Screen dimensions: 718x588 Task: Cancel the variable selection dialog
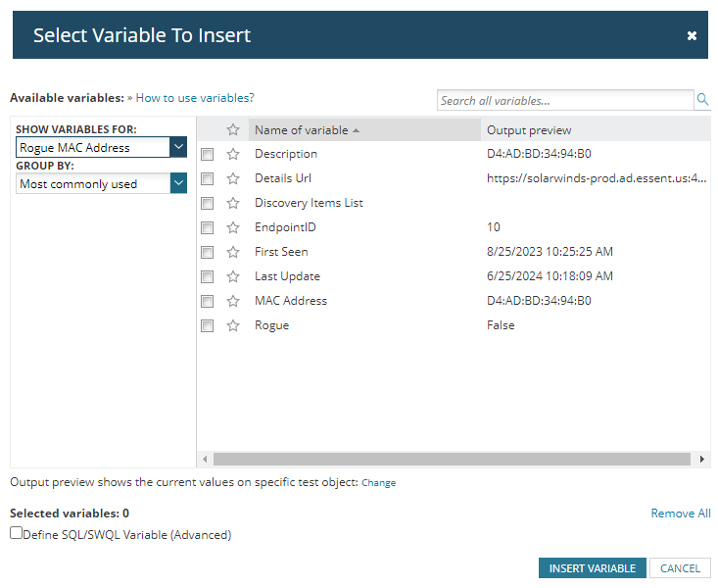click(x=680, y=568)
